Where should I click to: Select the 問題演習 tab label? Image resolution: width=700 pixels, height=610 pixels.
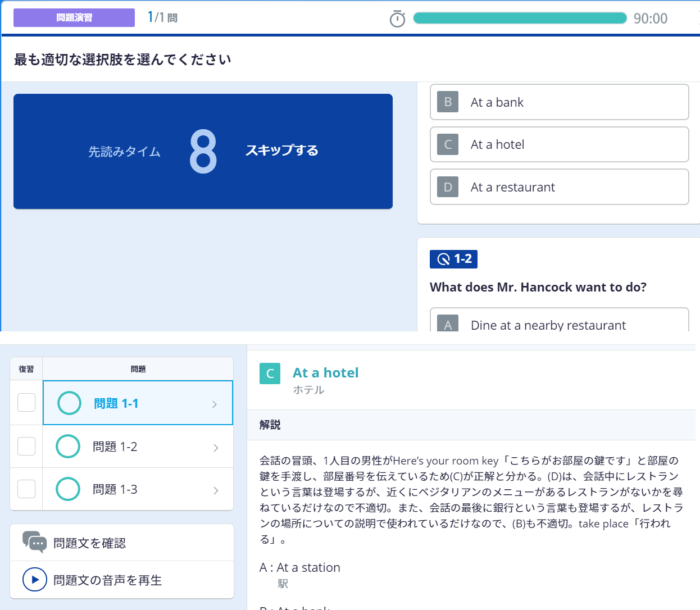click(x=74, y=18)
